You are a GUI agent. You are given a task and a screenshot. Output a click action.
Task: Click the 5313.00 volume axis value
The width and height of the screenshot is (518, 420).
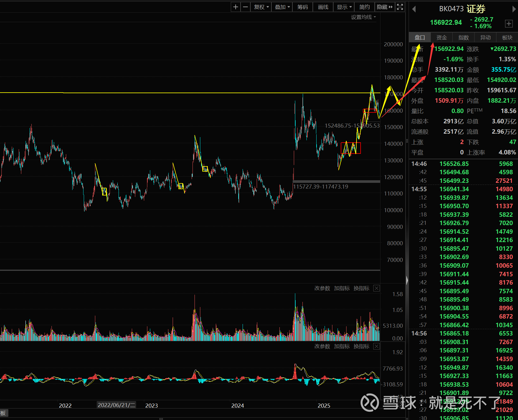point(393,326)
